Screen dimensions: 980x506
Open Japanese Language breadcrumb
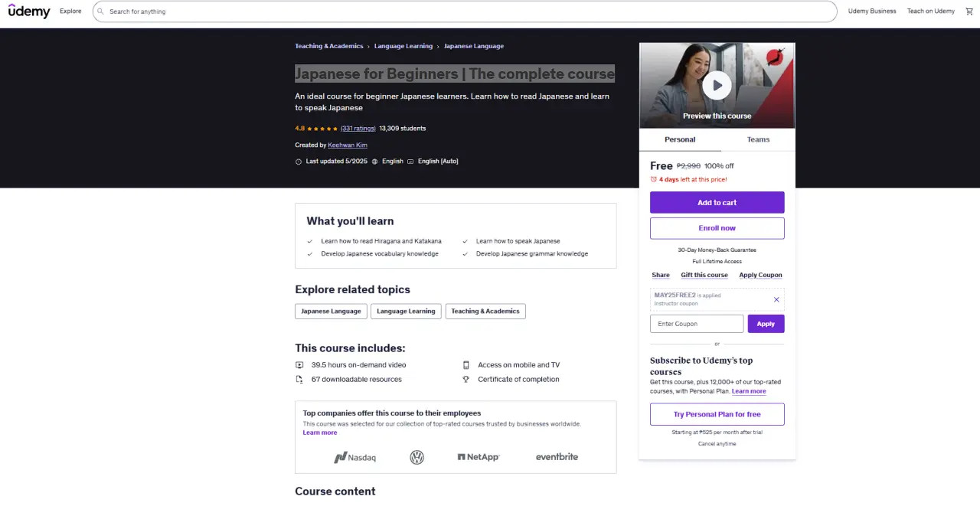pyautogui.click(x=474, y=46)
